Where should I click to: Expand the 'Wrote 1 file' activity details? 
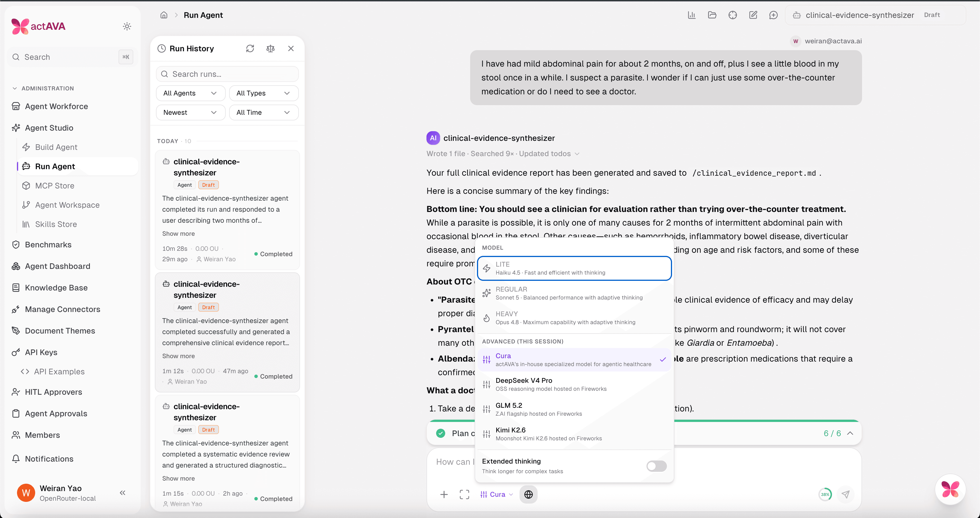pyautogui.click(x=503, y=154)
